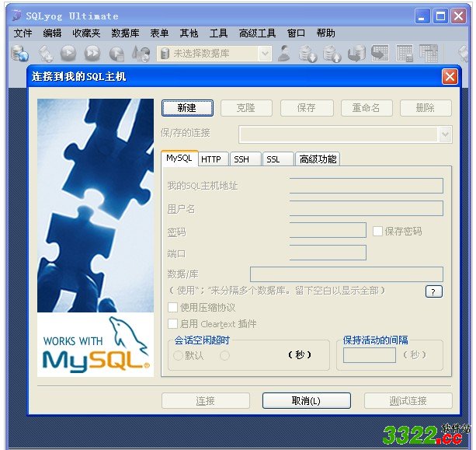Viewport: 476px width, 450px height.
Task: Click the database with up arrow icon
Action: pos(332,54)
